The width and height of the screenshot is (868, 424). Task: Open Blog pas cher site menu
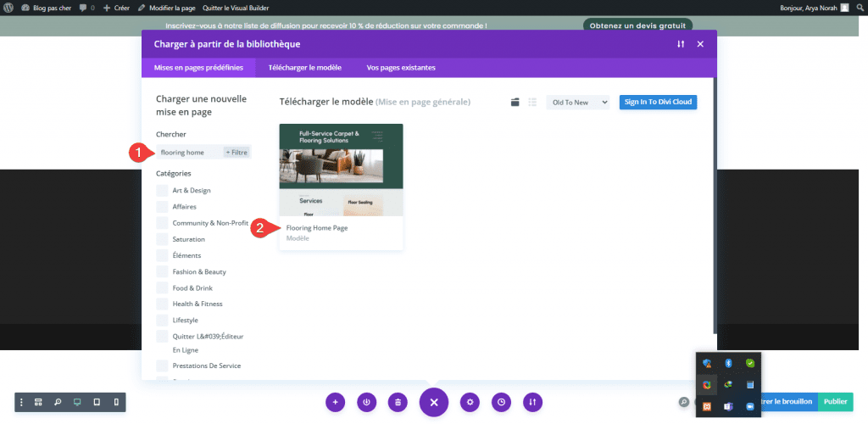pos(46,8)
